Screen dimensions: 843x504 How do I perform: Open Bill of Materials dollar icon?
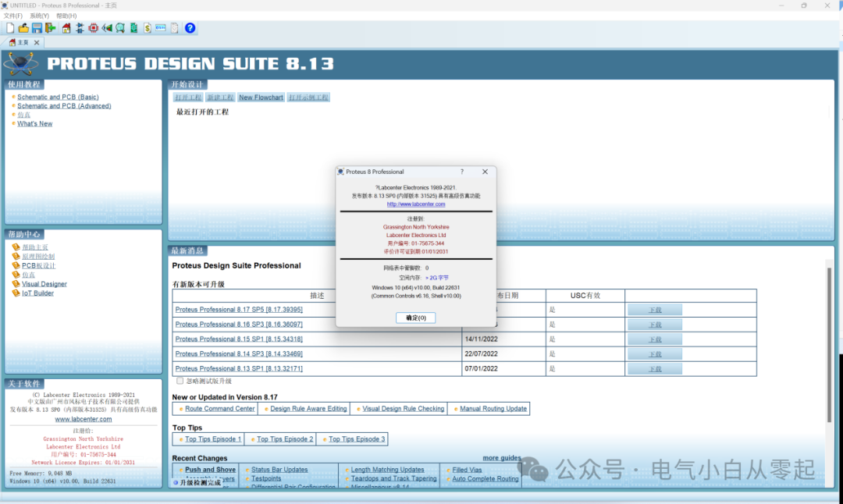click(x=148, y=28)
